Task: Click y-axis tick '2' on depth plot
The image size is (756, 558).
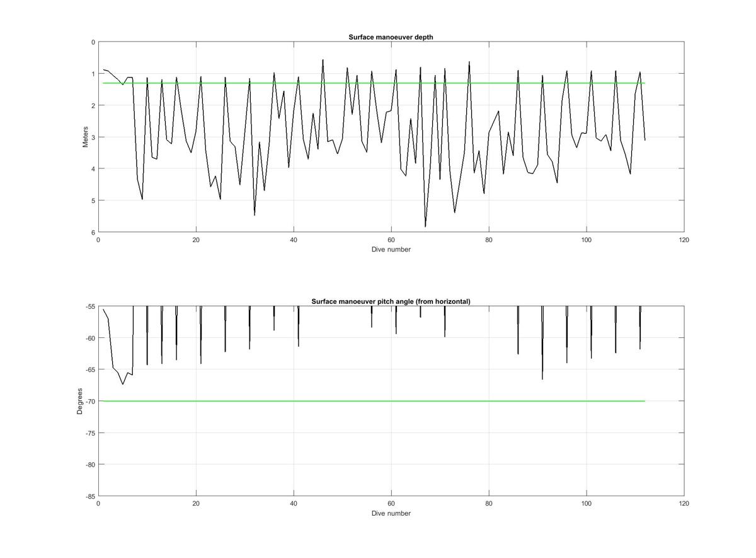Action: [93, 105]
